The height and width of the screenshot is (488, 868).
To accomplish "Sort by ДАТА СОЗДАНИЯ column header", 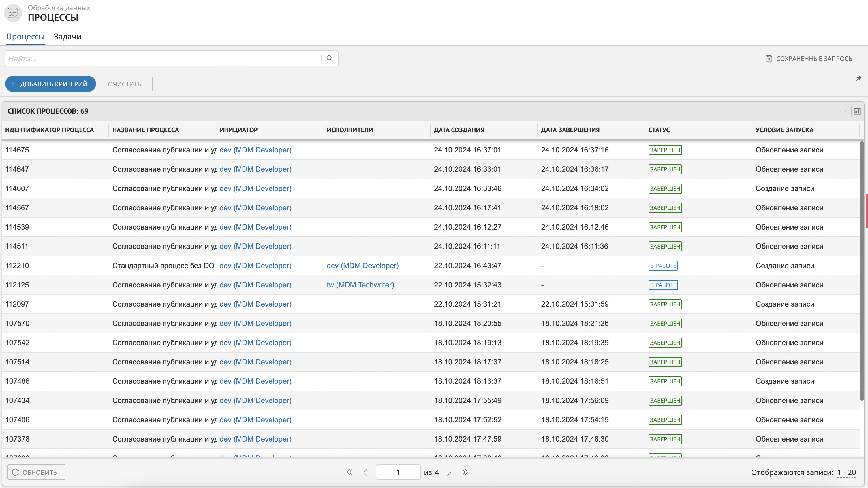I will tap(459, 130).
